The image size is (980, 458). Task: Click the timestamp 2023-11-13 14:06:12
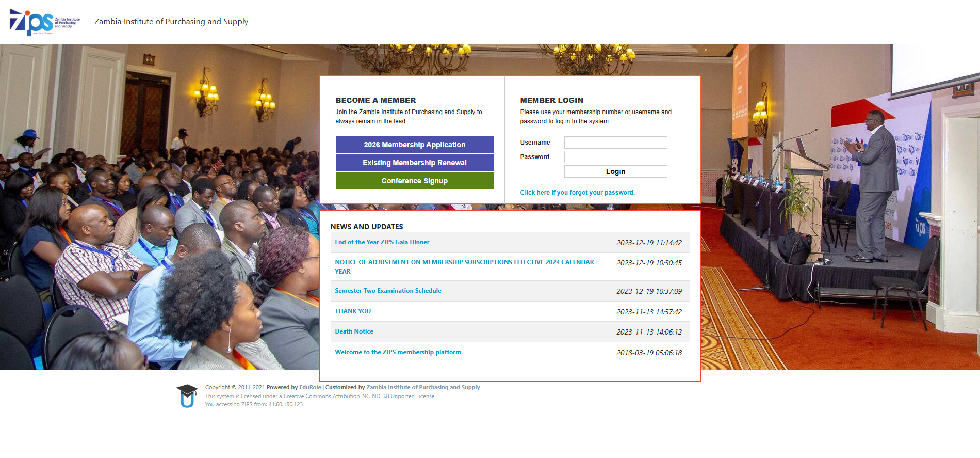pos(649,332)
